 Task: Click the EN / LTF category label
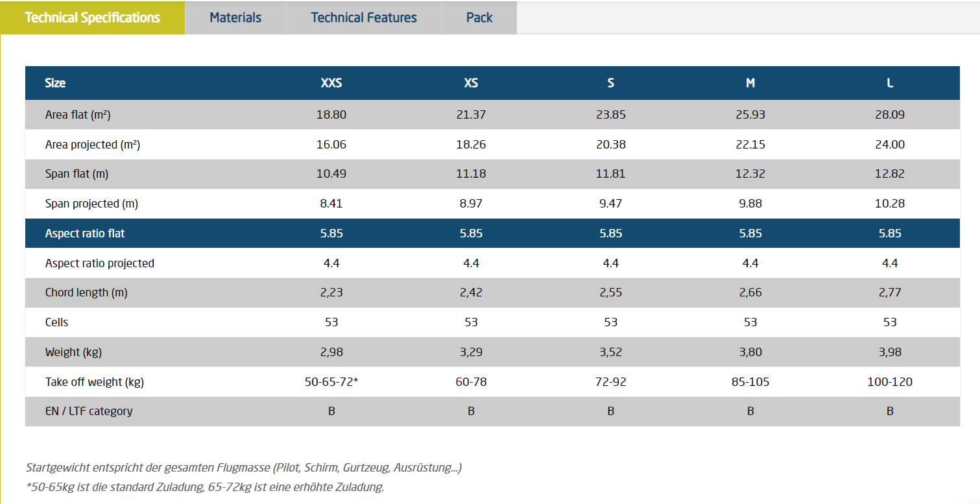(x=89, y=411)
